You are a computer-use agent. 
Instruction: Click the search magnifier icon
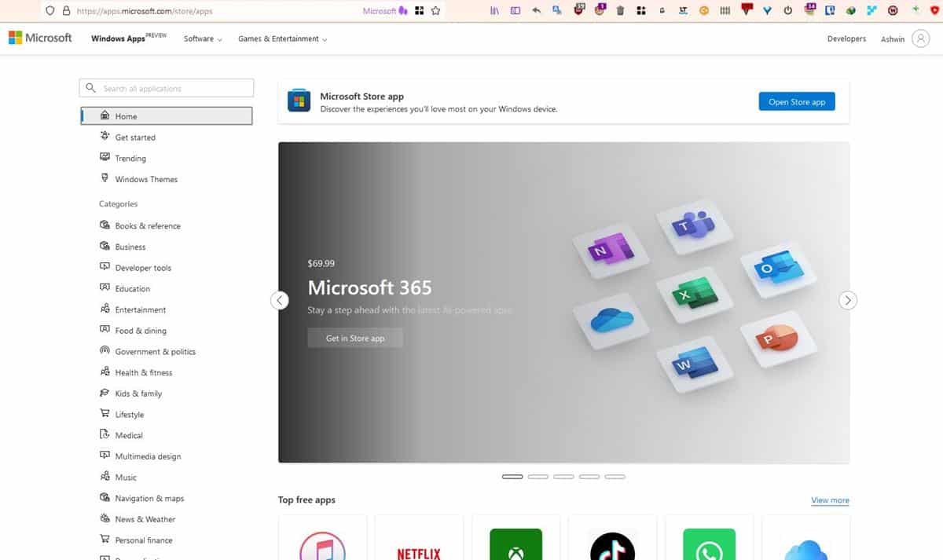89,87
